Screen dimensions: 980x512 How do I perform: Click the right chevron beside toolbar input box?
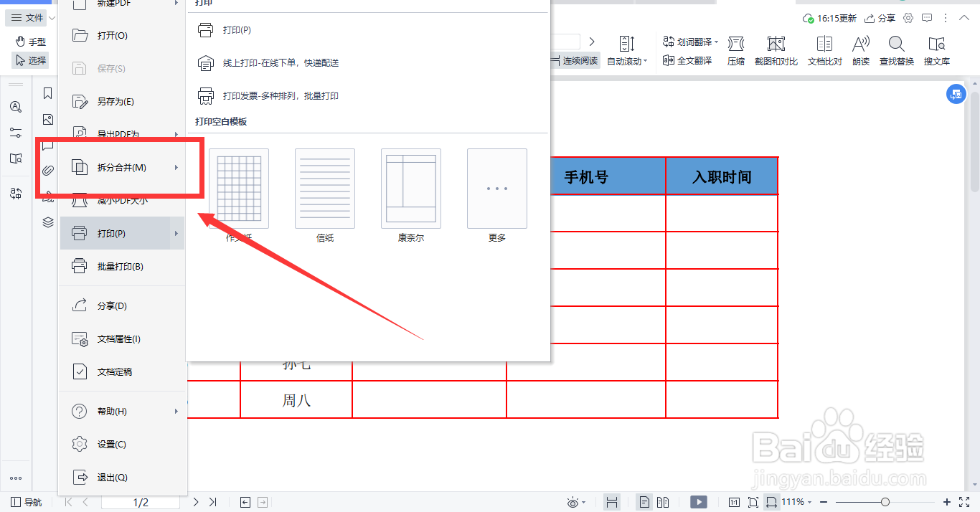click(x=592, y=42)
